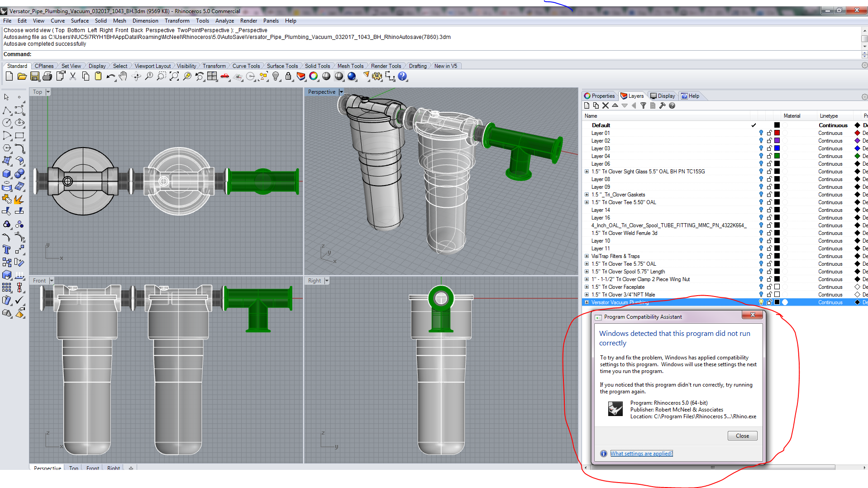Viewport: 868px width, 488px height.
Task: Open the four-viewport layout icon
Action: [x=212, y=77]
